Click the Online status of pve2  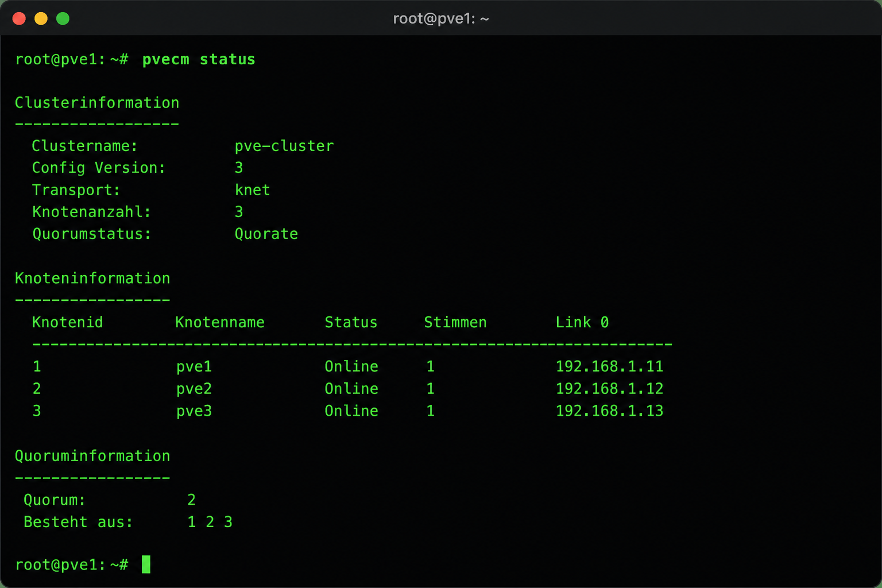click(351, 389)
